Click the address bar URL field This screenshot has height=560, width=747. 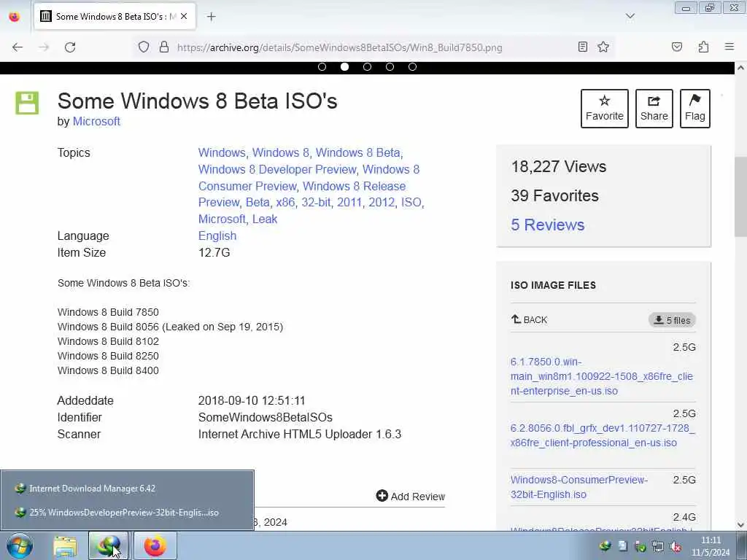[x=339, y=47]
